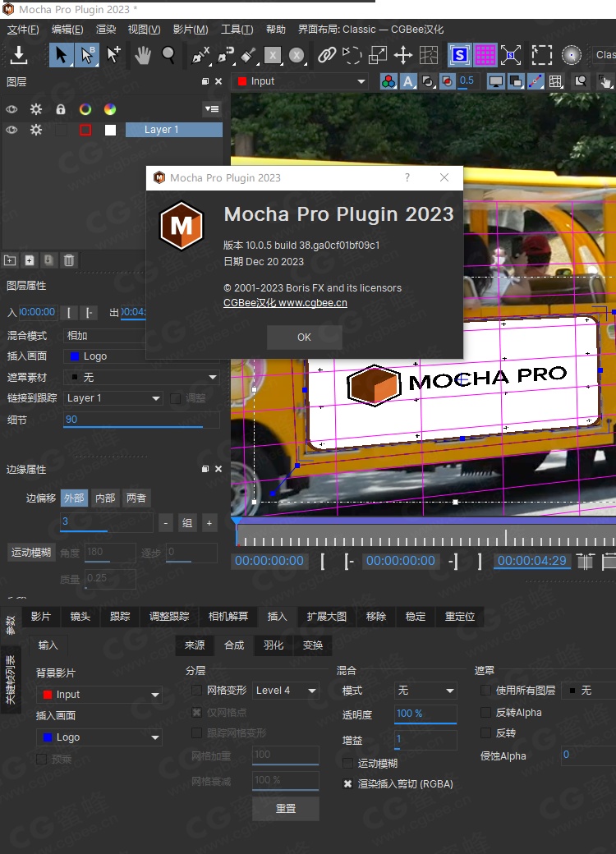Switch to the 跟踪 tab

point(120,616)
